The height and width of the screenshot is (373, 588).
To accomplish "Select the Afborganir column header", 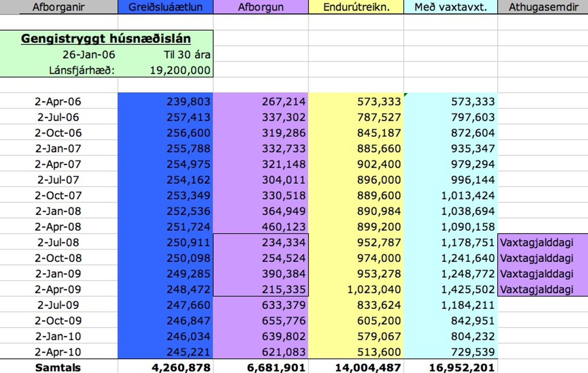I will (x=59, y=7).
